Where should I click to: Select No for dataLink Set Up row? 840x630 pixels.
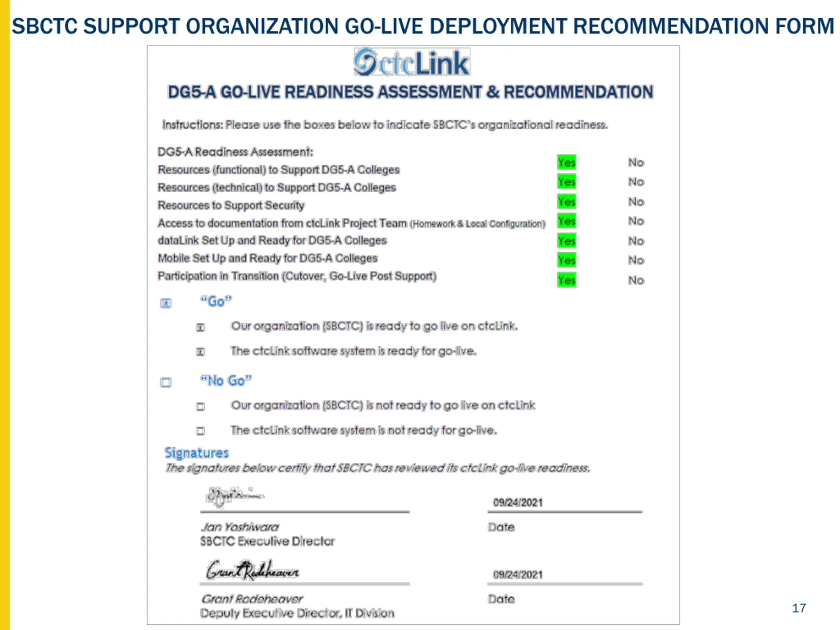pos(636,241)
